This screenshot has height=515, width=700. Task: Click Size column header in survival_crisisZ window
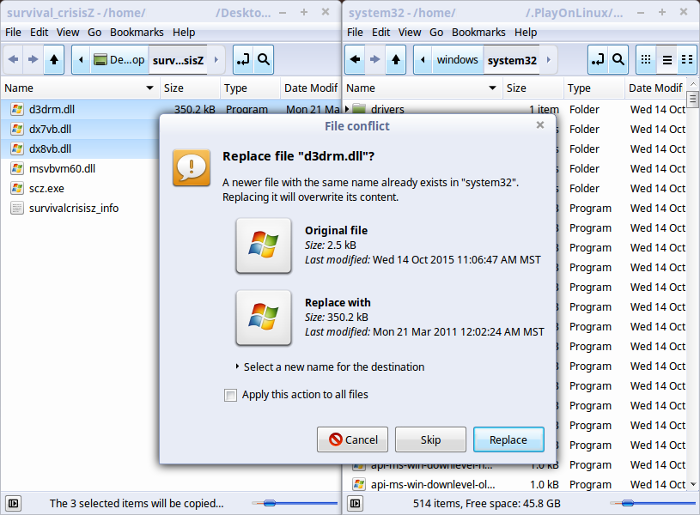190,88
